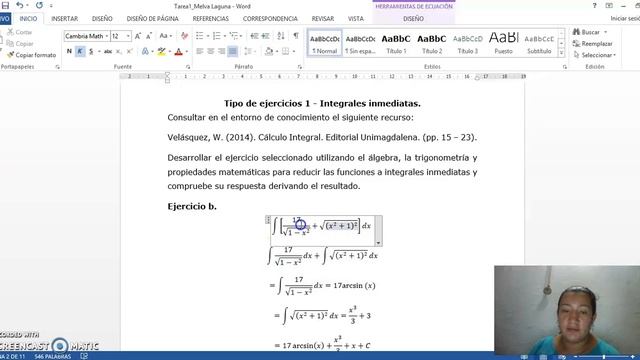Click Copiar formato paintbrush
The image size is (640, 360).
(31, 55)
